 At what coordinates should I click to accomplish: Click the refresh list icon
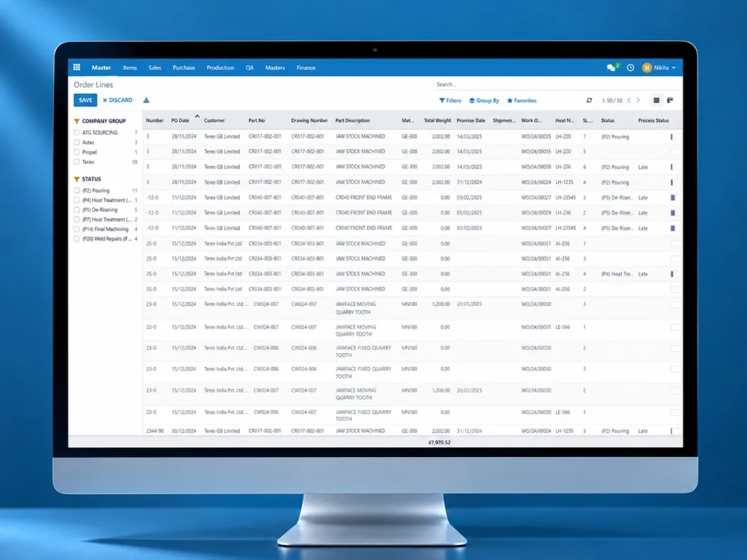(589, 100)
